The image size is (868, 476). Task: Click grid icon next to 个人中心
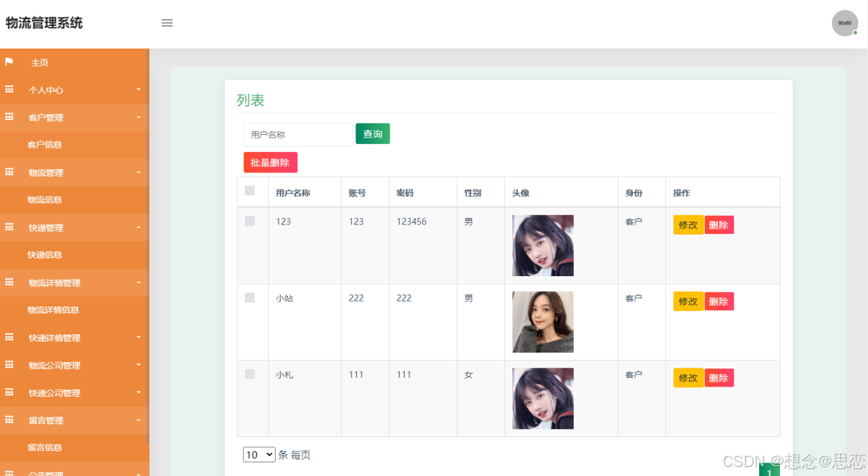[9, 89]
